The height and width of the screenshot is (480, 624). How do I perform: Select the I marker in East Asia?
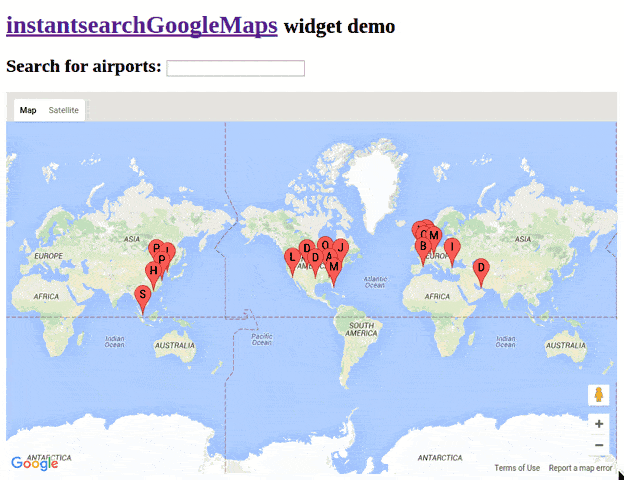coord(170,250)
